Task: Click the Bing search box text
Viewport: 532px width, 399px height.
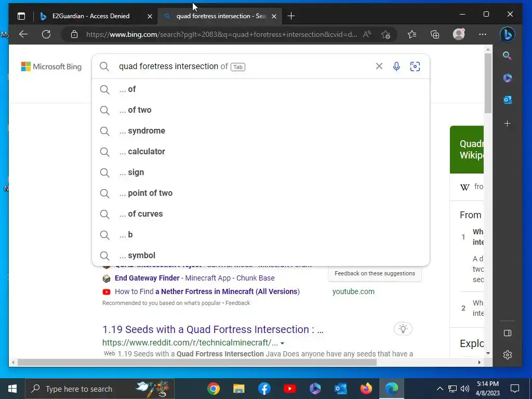Action: (x=169, y=66)
